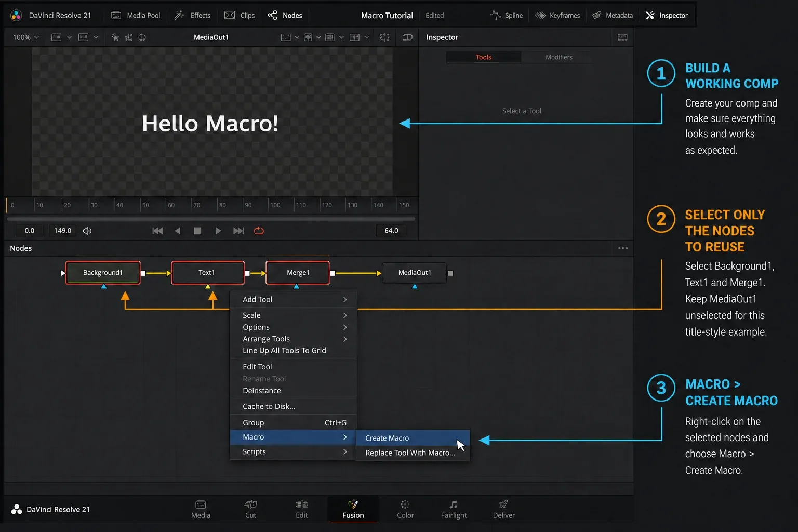The width and height of the screenshot is (798, 532).
Task: Open the Nodes panel three-dot options menu
Action: (623, 248)
